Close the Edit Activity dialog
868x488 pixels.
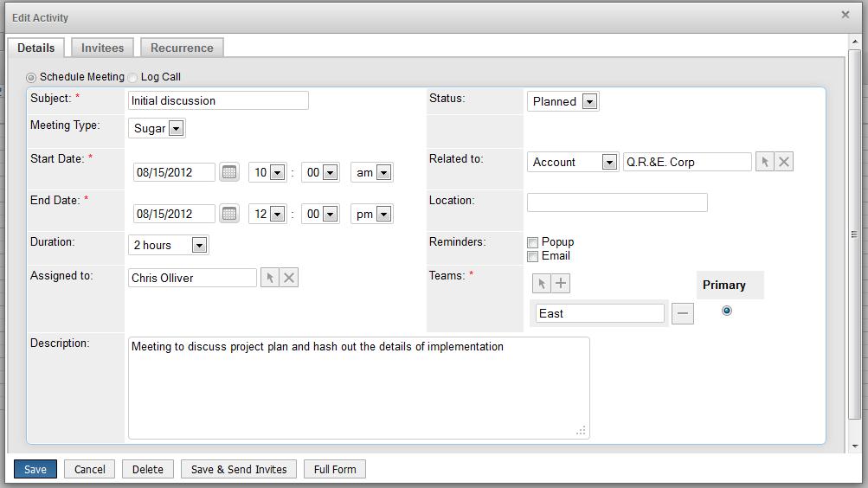[x=845, y=15]
